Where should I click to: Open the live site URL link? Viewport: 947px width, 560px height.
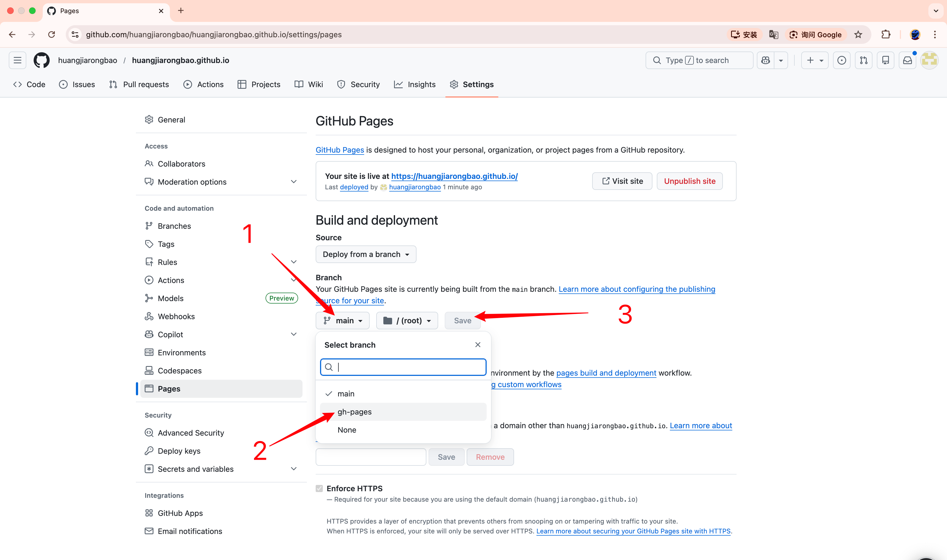(454, 176)
